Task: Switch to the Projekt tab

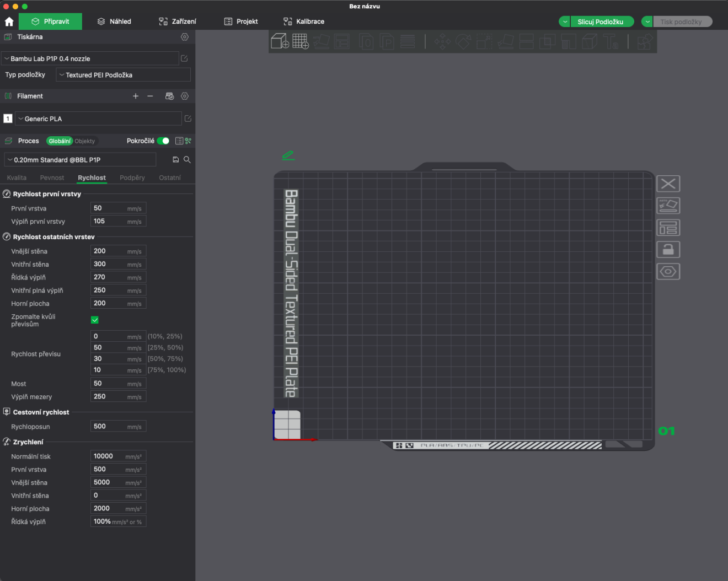Action: click(x=241, y=21)
